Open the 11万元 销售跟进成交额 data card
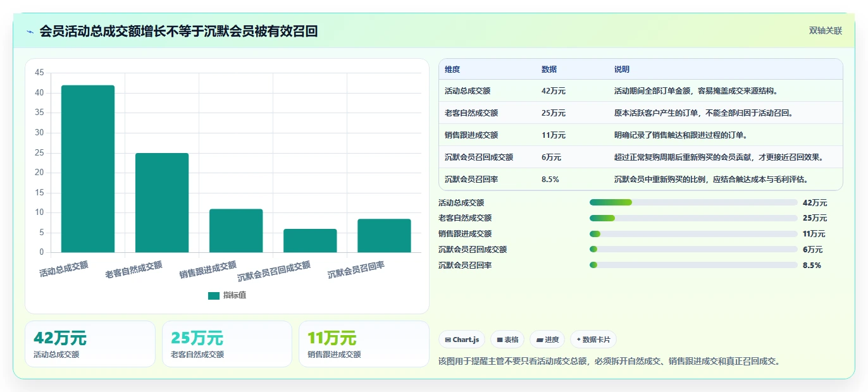 364,344
